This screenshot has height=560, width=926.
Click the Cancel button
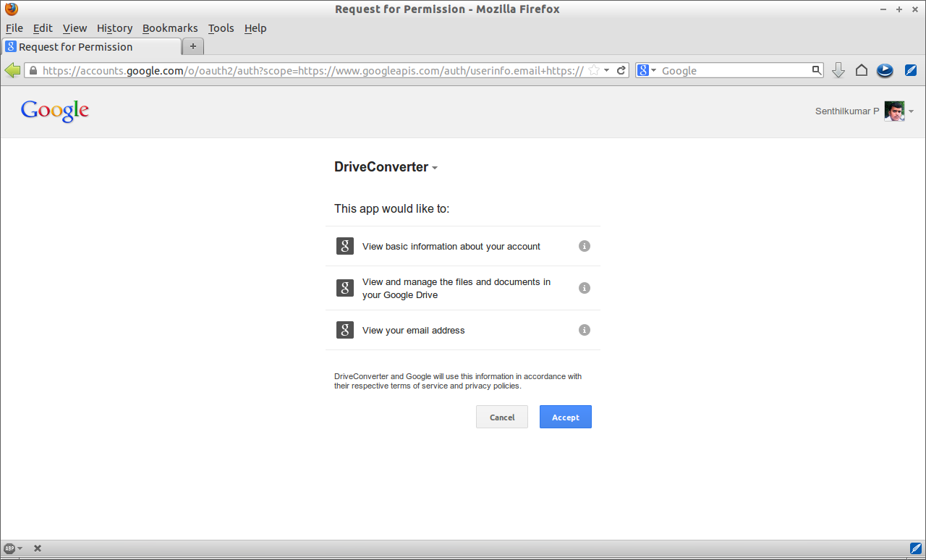[502, 417]
